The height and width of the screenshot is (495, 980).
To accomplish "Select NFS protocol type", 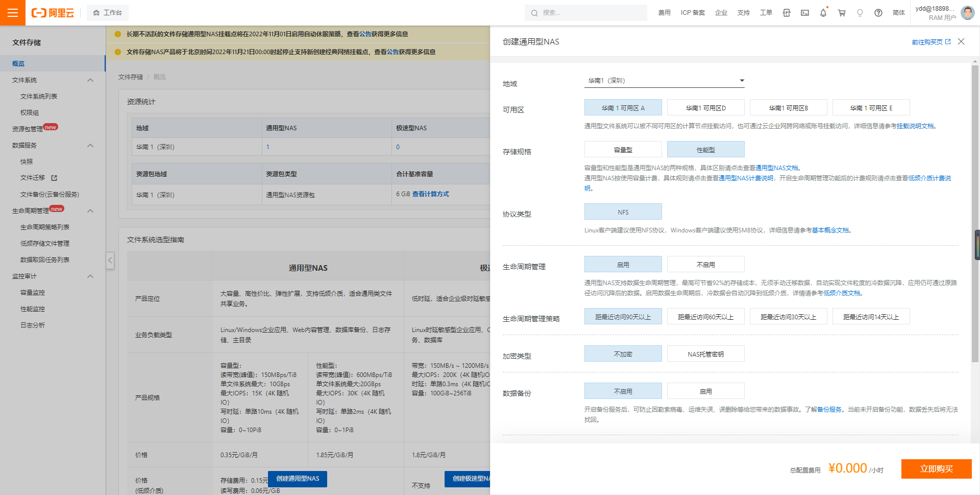I will click(x=623, y=212).
